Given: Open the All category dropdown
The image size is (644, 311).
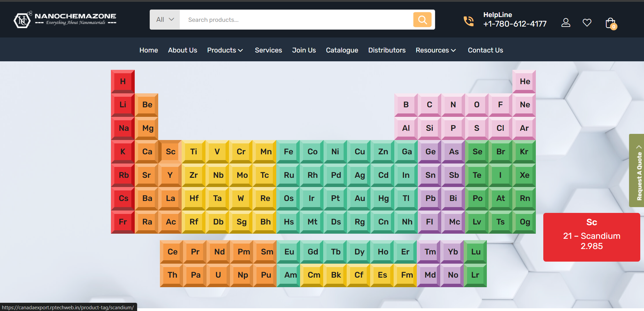Looking at the screenshot, I should click(165, 20).
